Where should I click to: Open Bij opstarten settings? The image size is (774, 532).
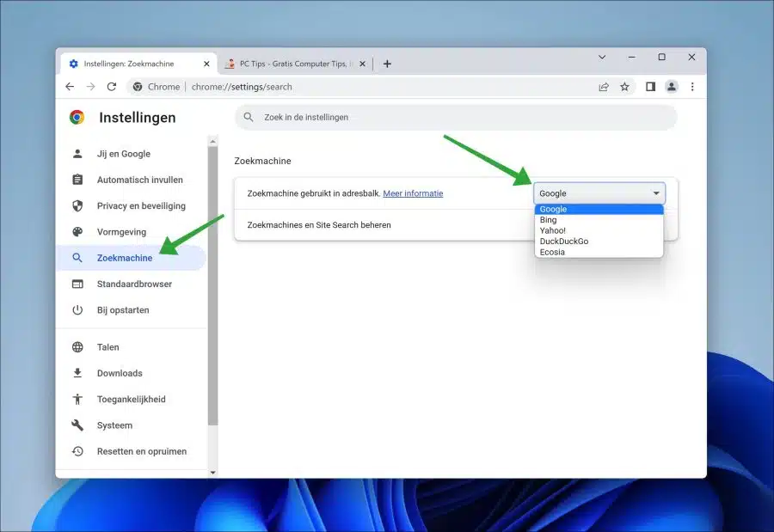(131, 310)
